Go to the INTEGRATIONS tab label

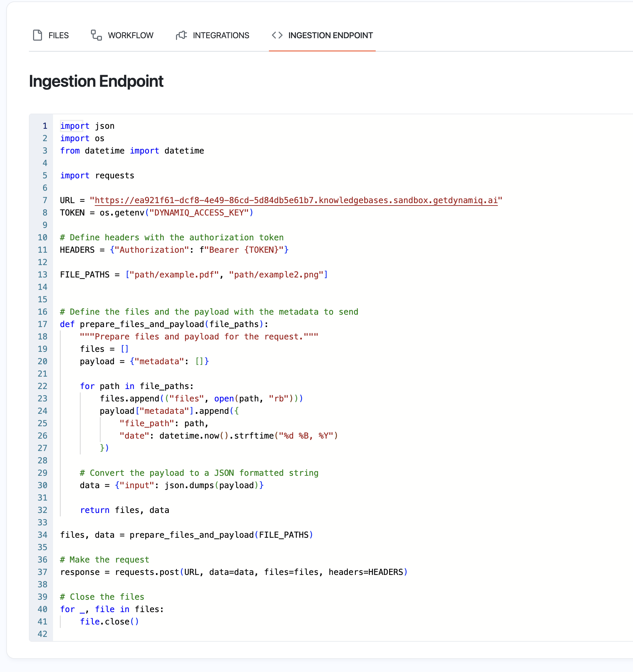tap(221, 35)
